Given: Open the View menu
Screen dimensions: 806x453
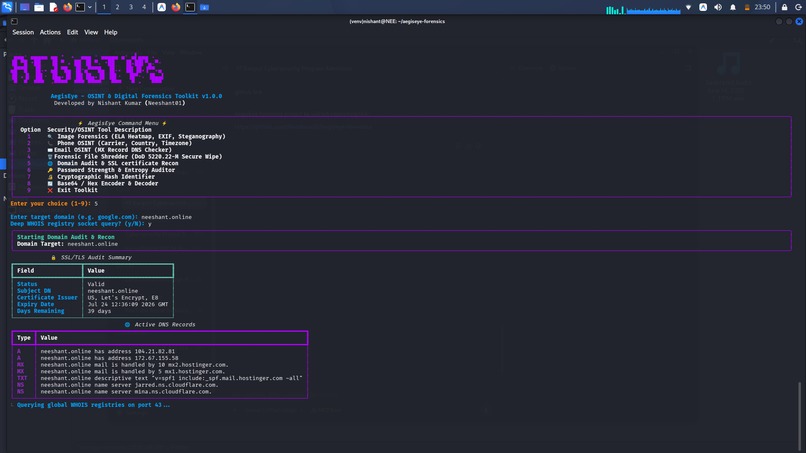Looking at the screenshot, I should coord(91,32).
